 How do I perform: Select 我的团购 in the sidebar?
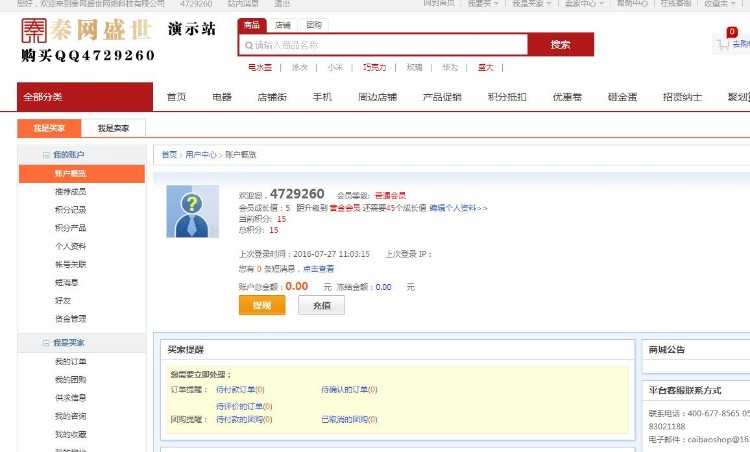70,380
